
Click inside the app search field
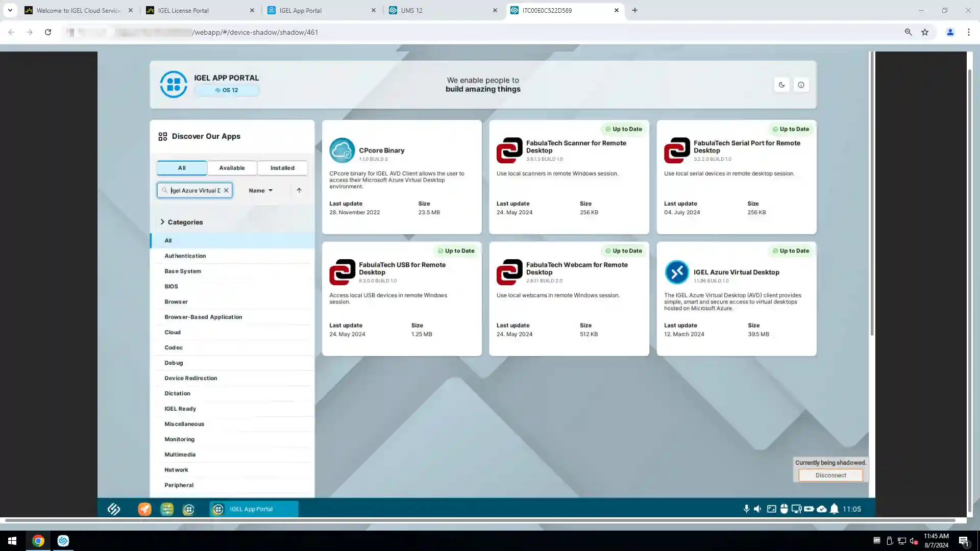pos(195,190)
